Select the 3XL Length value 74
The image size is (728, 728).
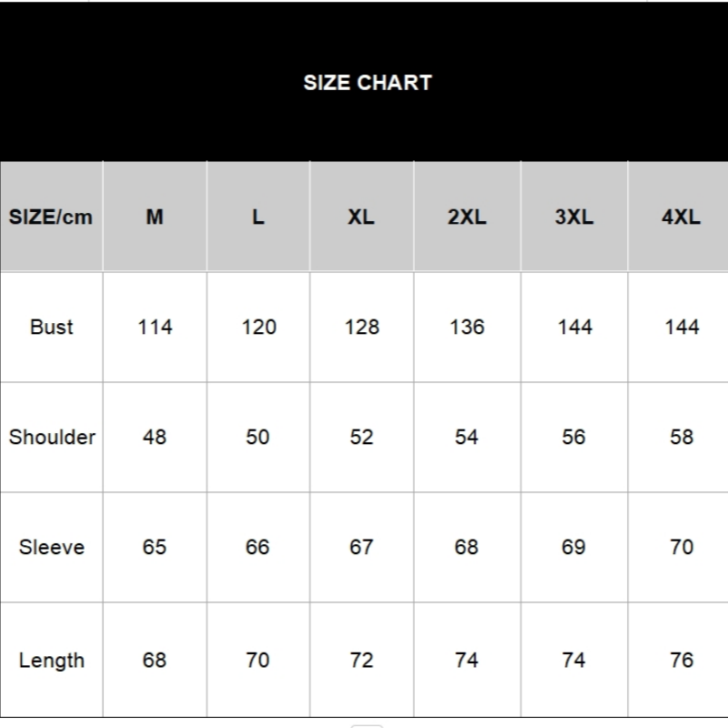tap(574, 660)
